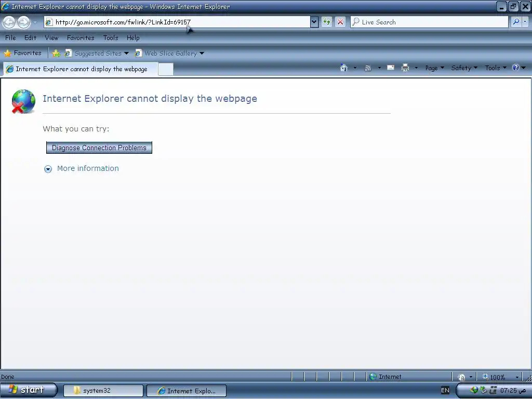The image size is (532, 399).
Task: Open the Help menu
Action: point(133,37)
